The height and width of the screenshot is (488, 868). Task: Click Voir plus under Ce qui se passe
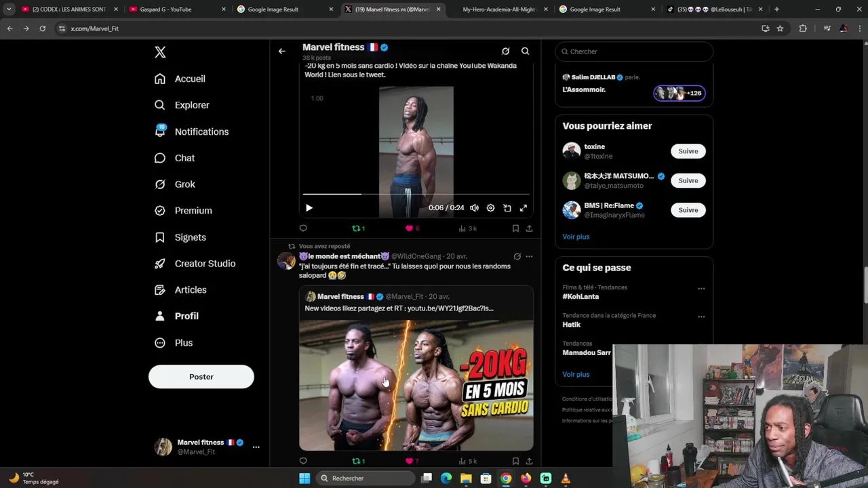coord(576,374)
